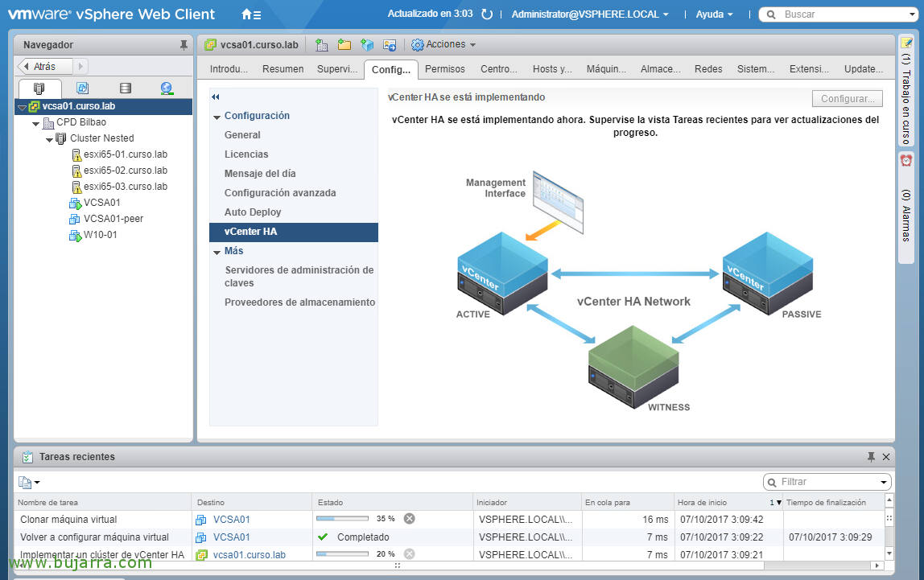Open the Update... tab
Viewport: 924px width, 580px height.
864,69
